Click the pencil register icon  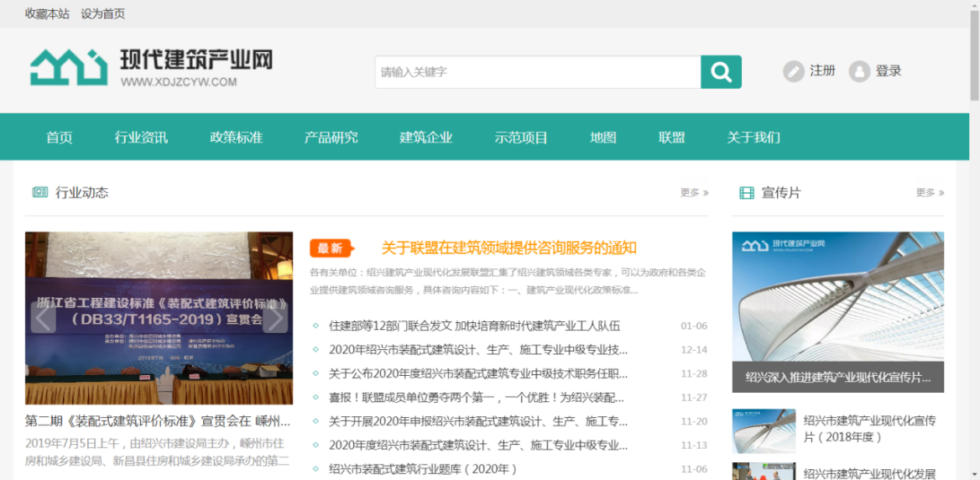pyautogui.click(x=794, y=71)
